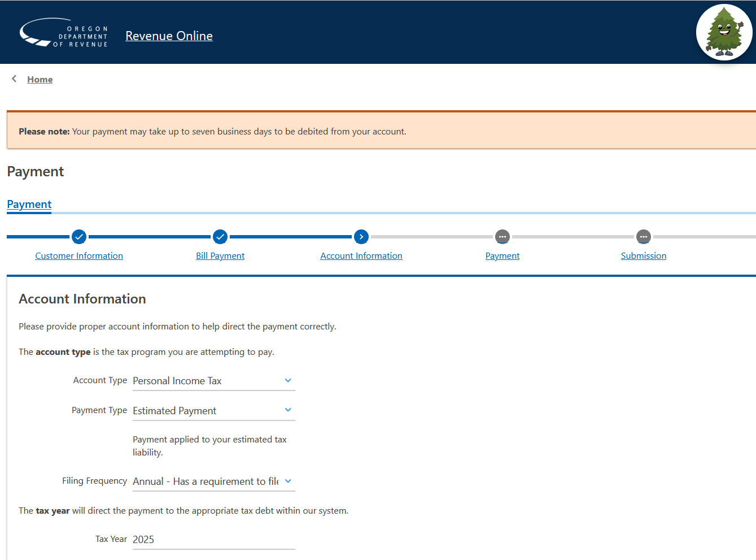Open the Revenue Online homepage link
The height and width of the screenshot is (560, 756).
[x=169, y=36]
